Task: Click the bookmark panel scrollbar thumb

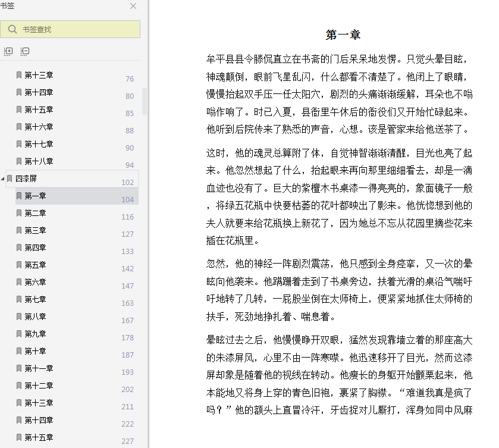Action: coord(145,101)
